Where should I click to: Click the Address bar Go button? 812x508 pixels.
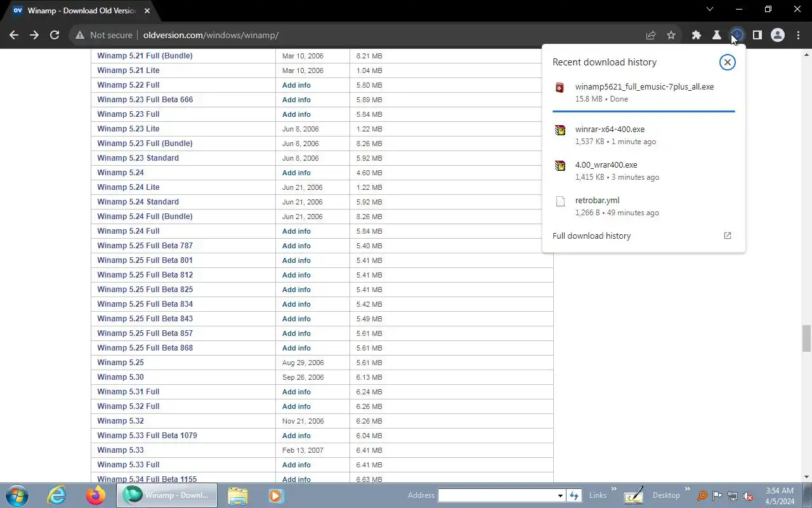574,495
